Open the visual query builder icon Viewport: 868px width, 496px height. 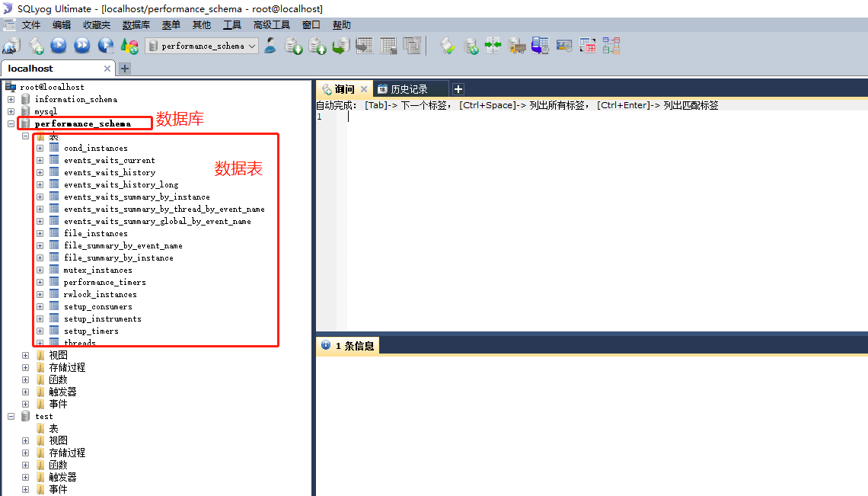587,46
